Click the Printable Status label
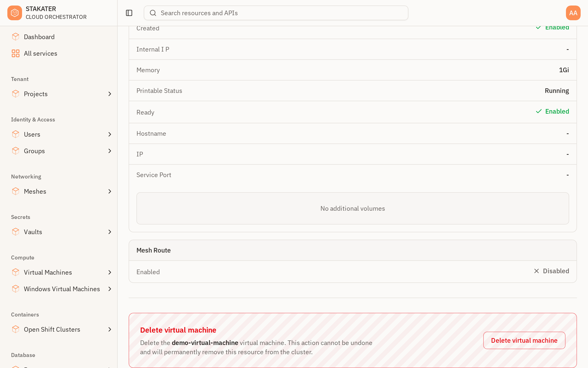The width and height of the screenshot is (588, 368). (159, 91)
